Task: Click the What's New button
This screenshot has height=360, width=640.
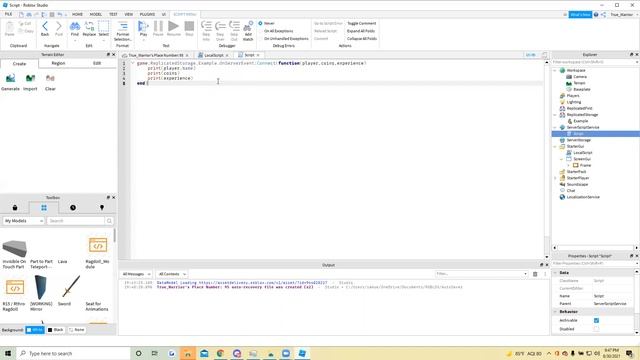Action: (580, 14)
